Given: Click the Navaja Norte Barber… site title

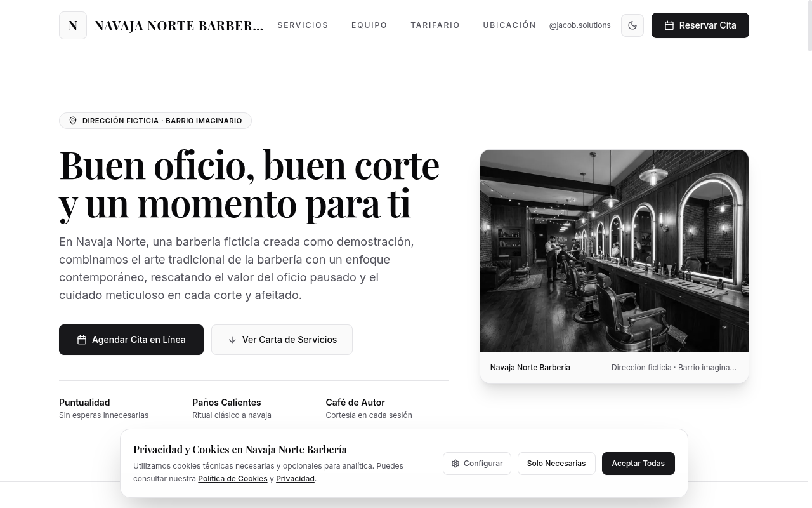Looking at the screenshot, I should tap(179, 25).
